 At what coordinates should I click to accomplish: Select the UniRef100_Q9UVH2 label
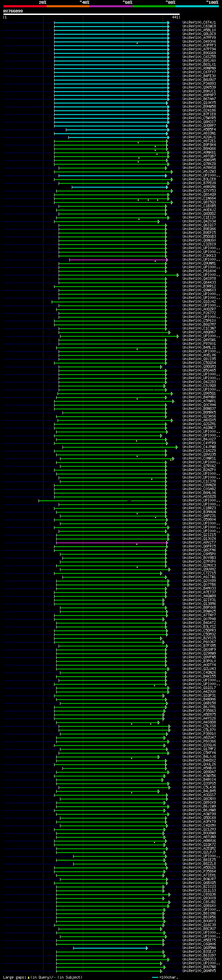click(199, 569)
